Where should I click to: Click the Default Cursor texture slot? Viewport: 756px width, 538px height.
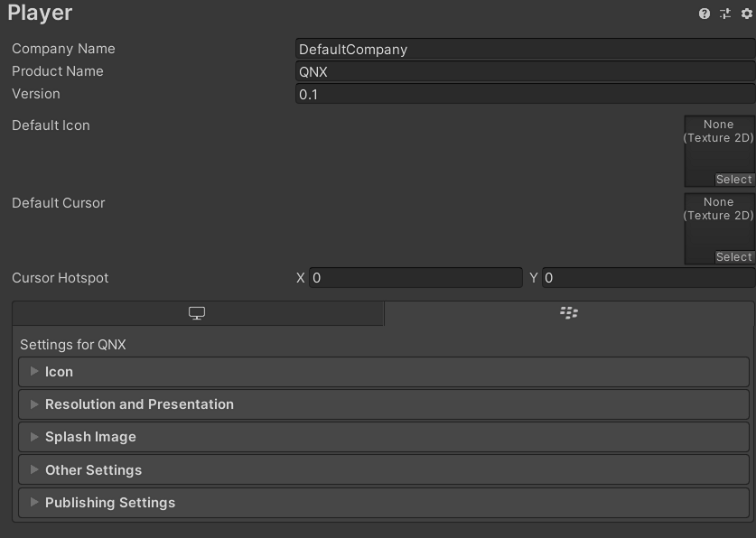719,221
